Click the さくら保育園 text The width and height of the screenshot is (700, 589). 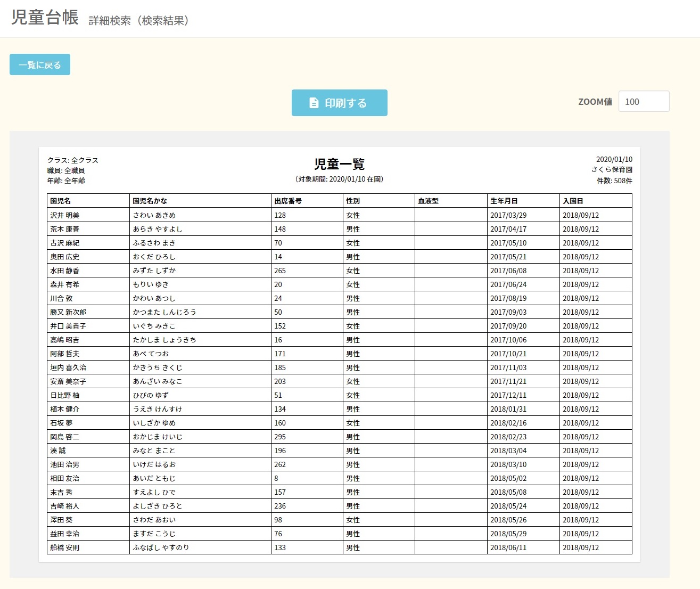612,169
